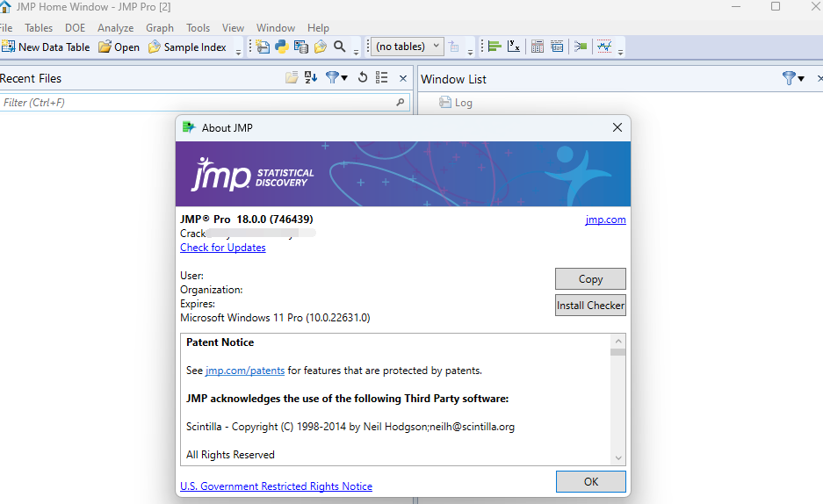
Task: Click the Fit Y by X icon
Action: coord(514,47)
